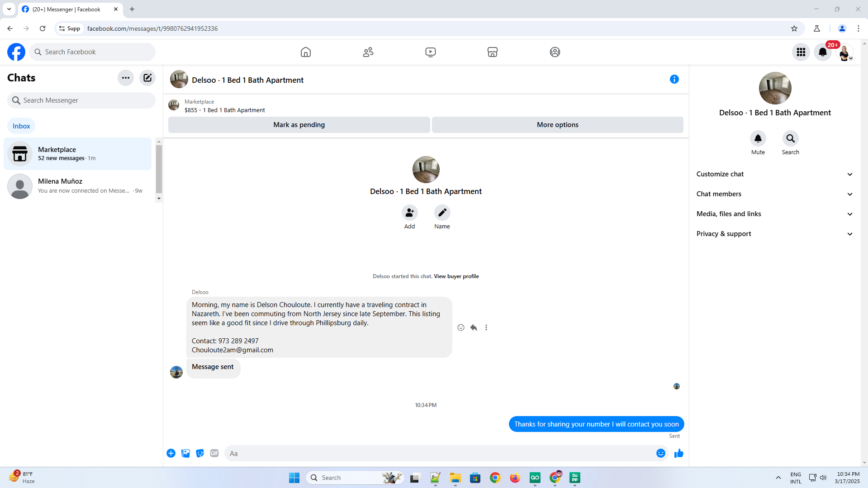Click the browser address bar URL
This screenshot has width=868, height=488.
point(152,28)
